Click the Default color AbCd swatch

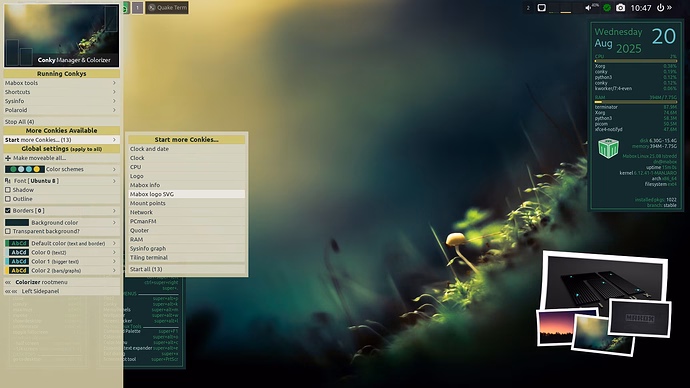(x=17, y=243)
